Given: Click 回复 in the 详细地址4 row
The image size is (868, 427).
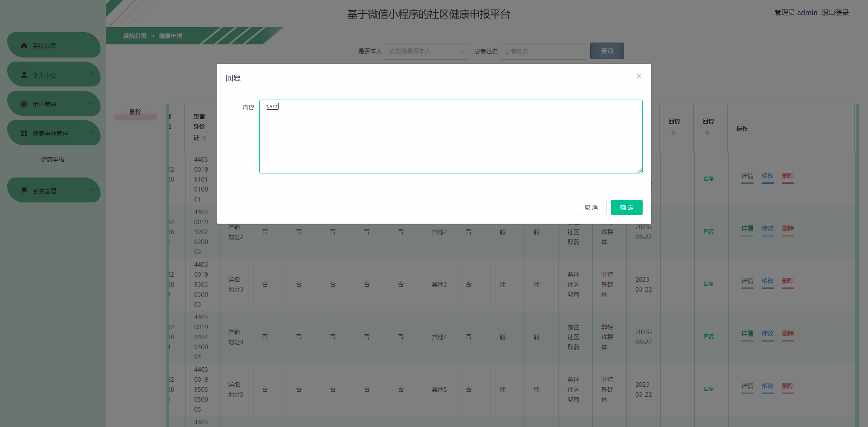Looking at the screenshot, I should click(x=709, y=336).
